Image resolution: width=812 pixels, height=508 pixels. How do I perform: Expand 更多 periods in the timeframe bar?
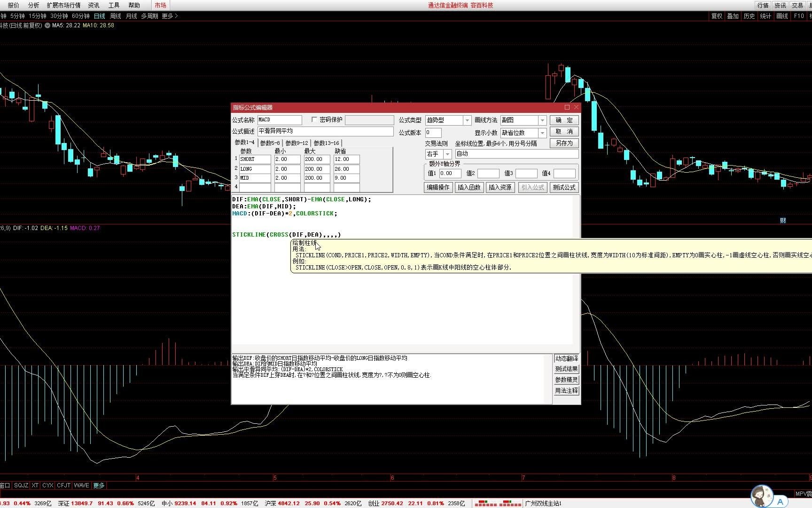coord(170,16)
